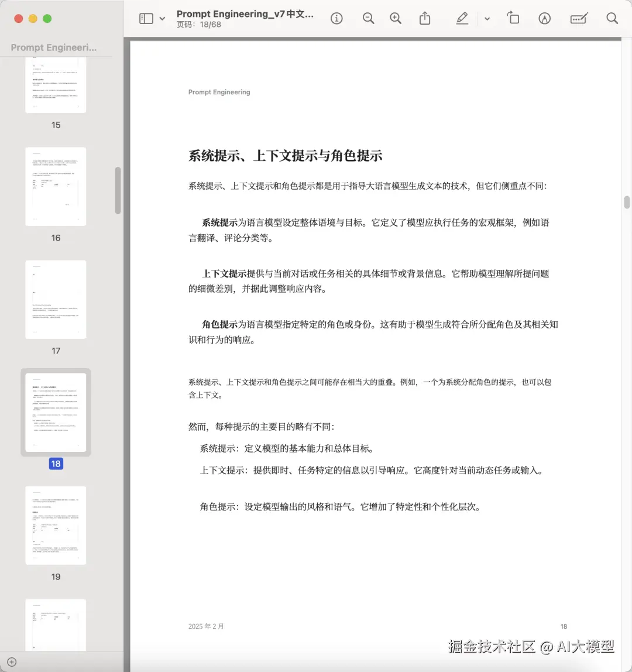Screen dimensions: 632x672
Task: Click the line 然而，每种提示的主要目的略有不同
Action: tap(262, 426)
